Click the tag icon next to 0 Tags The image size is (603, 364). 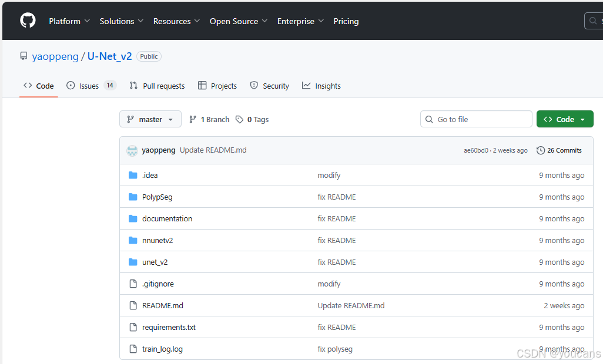click(x=240, y=119)
